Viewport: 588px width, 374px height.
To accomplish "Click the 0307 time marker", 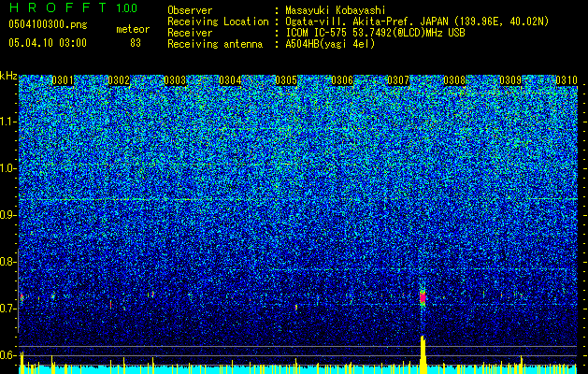I will click(398, 80).
